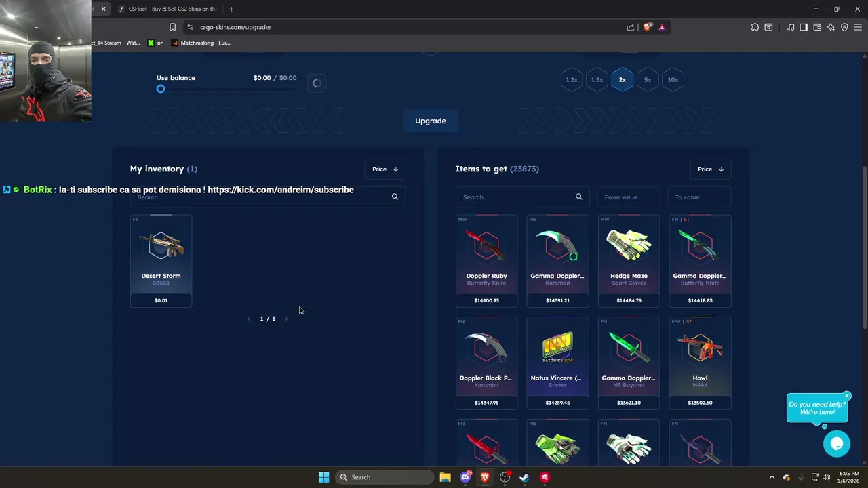The height and width of the screenshot is (488, 868).
Task: Open the taskbar clock showing 6:05 PM
Action: (x=848, y=477)
